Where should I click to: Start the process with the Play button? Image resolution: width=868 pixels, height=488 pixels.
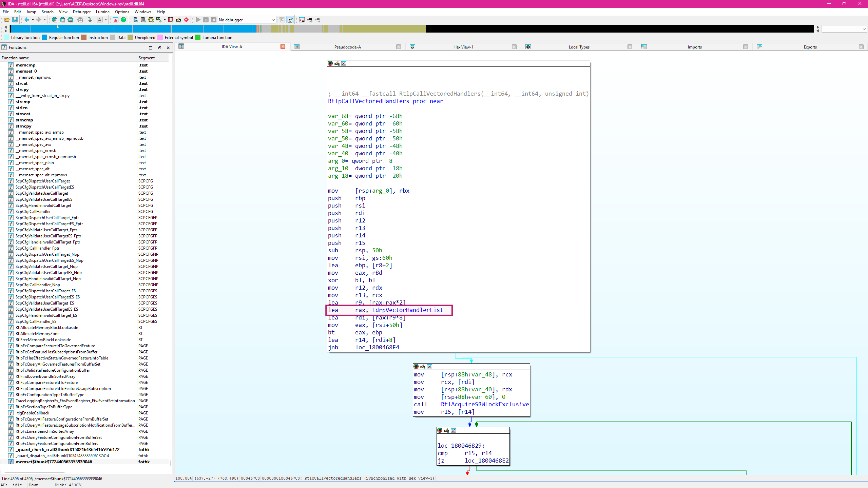click(x=198, y=20)
